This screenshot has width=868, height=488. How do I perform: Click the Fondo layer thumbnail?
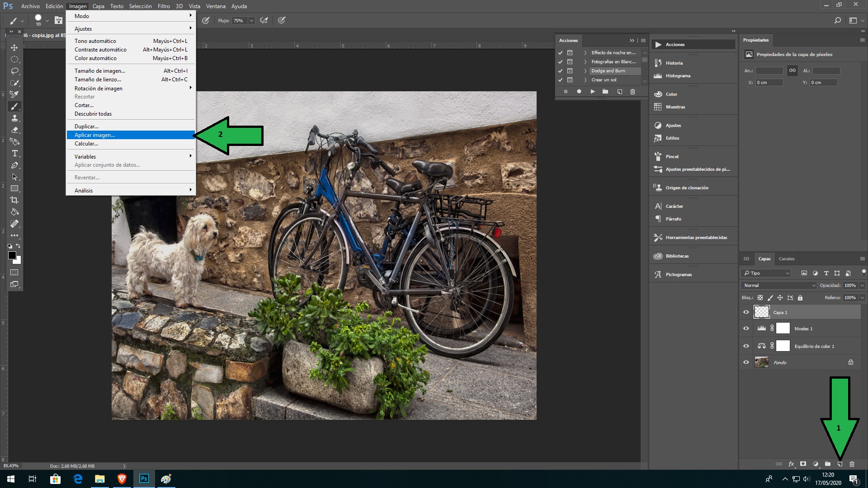point(761,362)
